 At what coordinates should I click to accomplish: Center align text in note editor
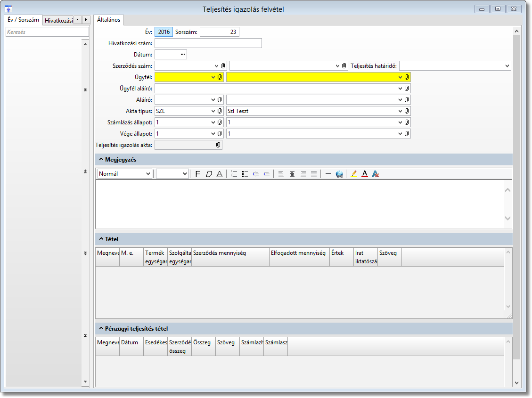292,174
